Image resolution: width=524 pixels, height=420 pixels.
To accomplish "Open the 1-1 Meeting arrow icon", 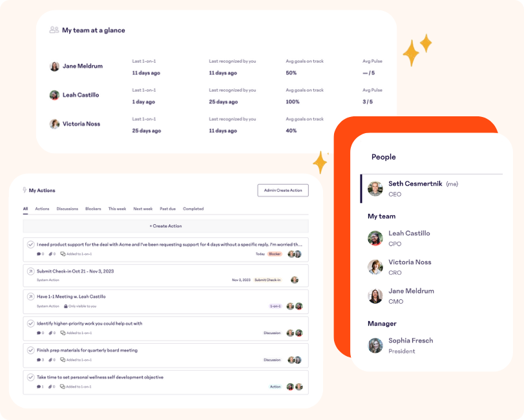I will pyautogui.click(x=30, y=297).
